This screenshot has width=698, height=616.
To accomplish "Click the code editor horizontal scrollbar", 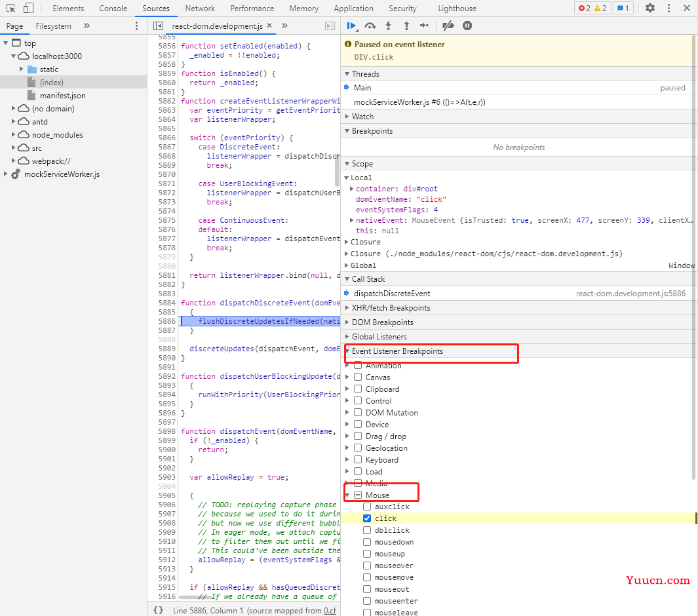I will [195, 597].
